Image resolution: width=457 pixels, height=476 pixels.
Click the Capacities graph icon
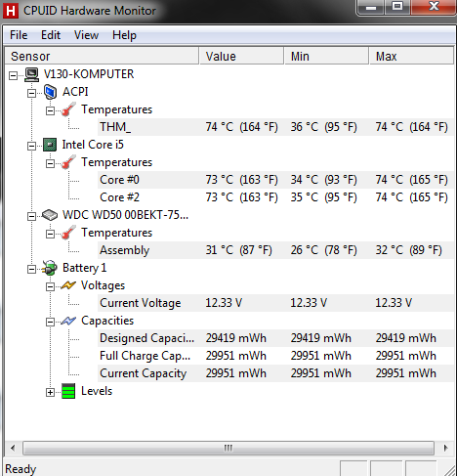[68, 321]
